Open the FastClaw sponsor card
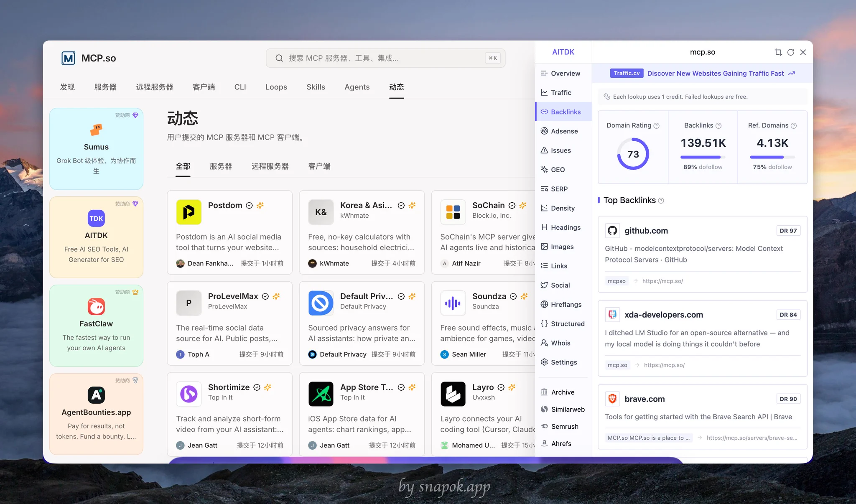856x504 pixels. (96, 326)
